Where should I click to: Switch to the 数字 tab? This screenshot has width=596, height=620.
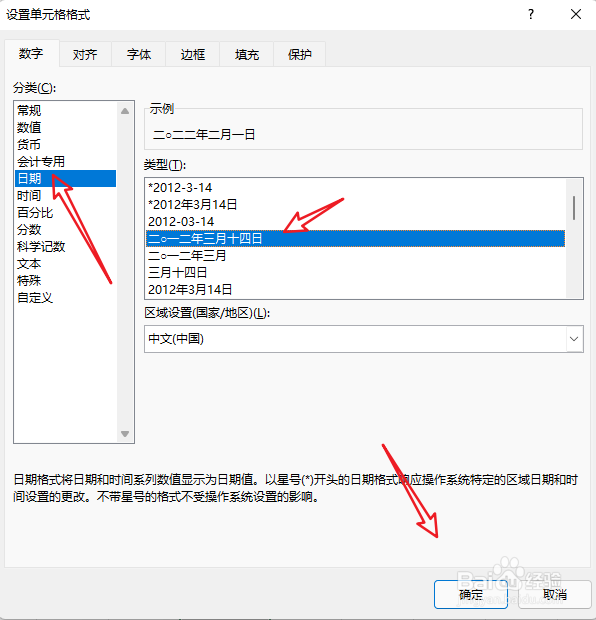31,53
